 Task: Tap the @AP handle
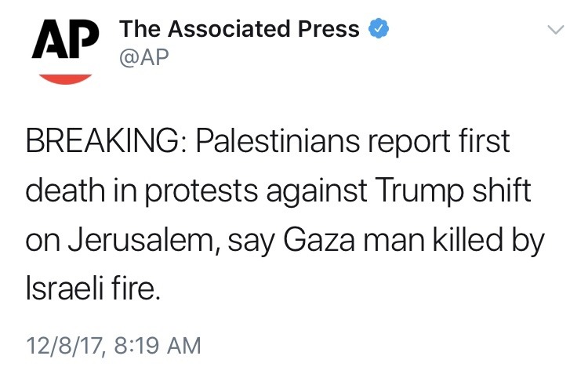(144, 57)
